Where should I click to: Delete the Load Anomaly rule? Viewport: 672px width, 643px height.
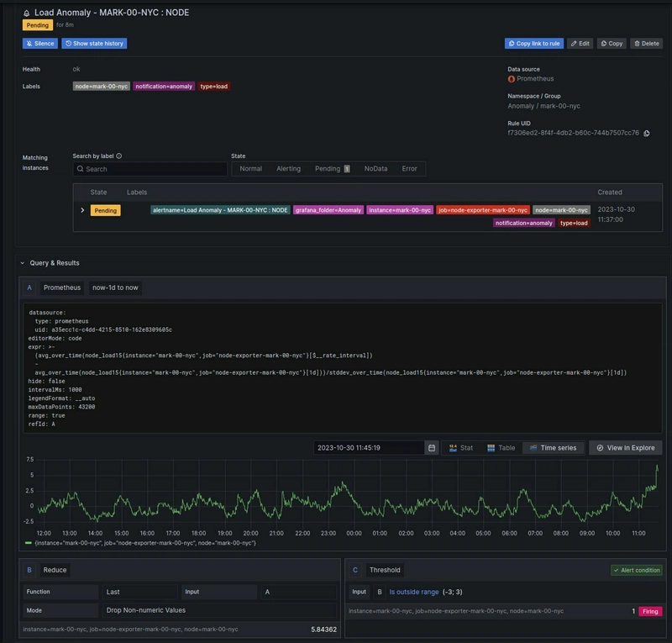(x=646, y=43)
